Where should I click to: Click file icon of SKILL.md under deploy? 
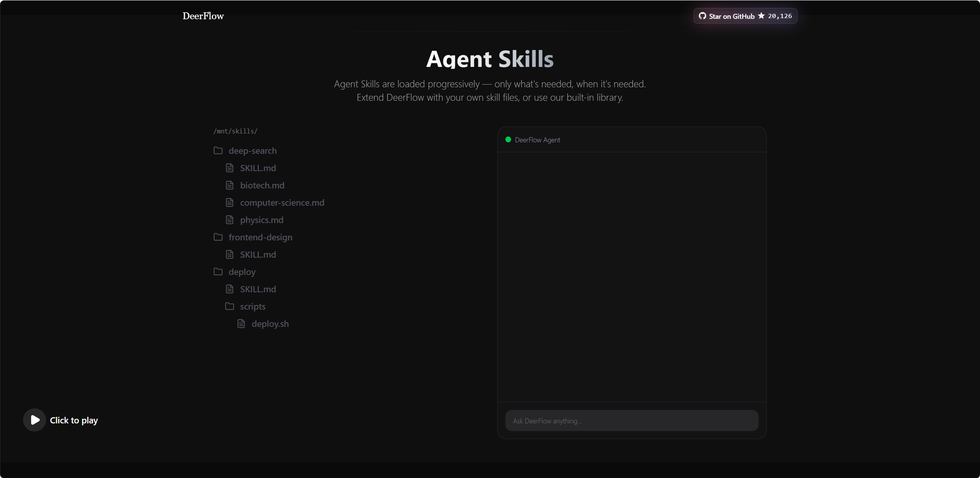pyautogui.click(x=229, y=289)
